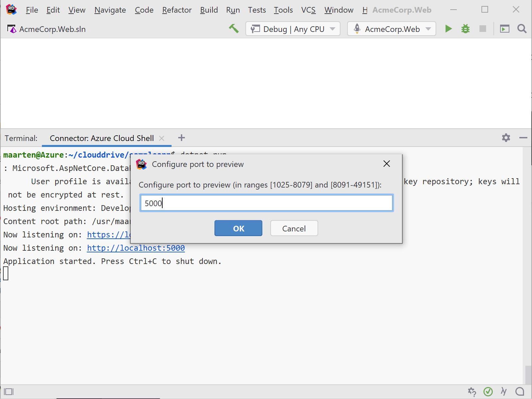Viewport: 532px width, 399px height.
Task: Open the Debug | Any CPU configuration dropdown
Action: pyautogui.click(x=293, y=29)
